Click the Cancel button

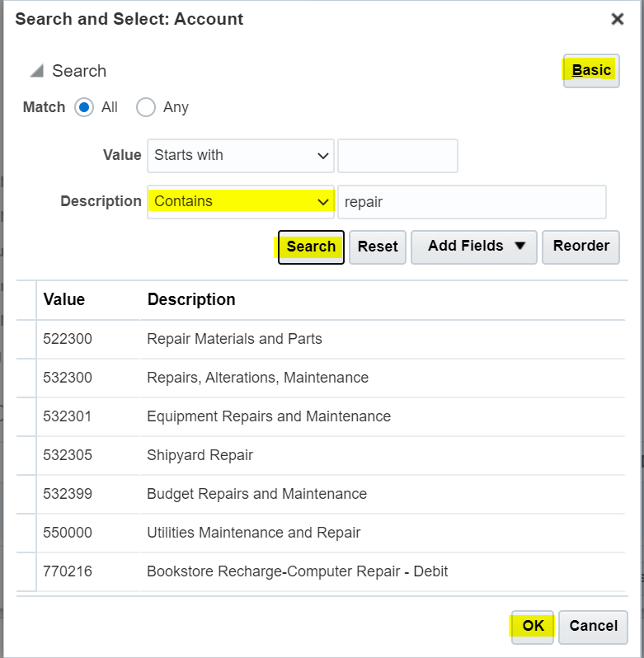point(593,627)
